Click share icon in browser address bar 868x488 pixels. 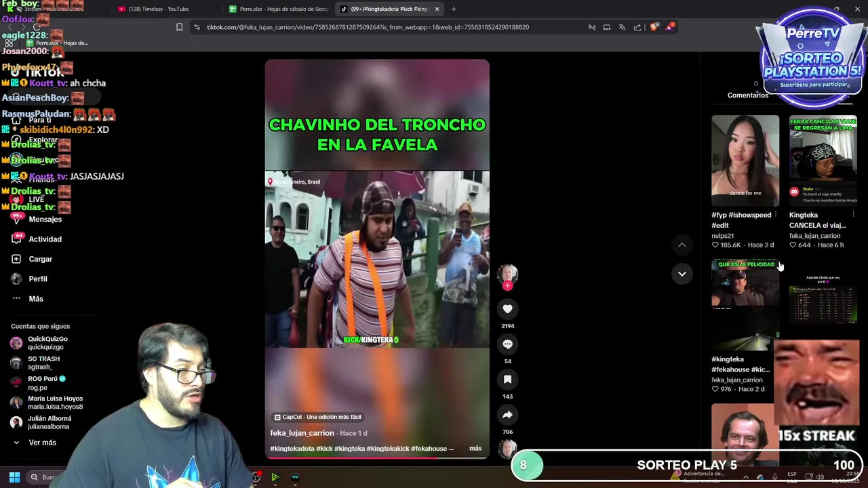tap(637, 27)
